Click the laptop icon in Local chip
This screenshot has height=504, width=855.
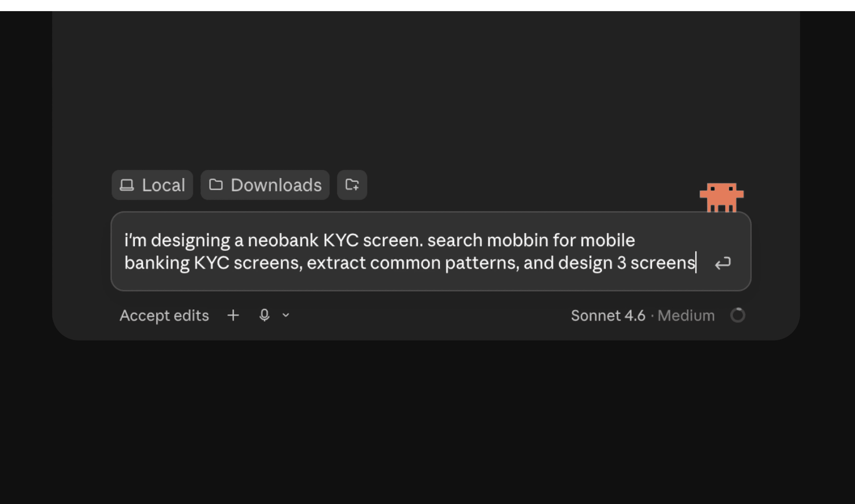[127, 185]
